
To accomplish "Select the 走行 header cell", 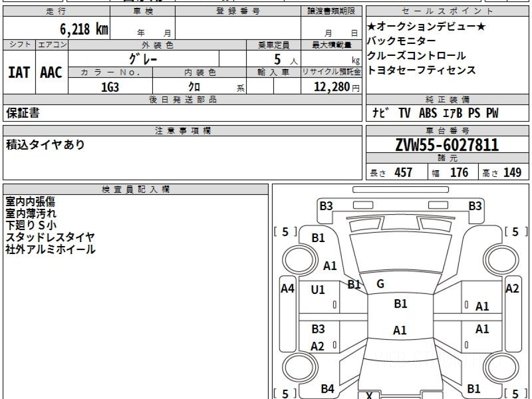I will pos(56,12).
